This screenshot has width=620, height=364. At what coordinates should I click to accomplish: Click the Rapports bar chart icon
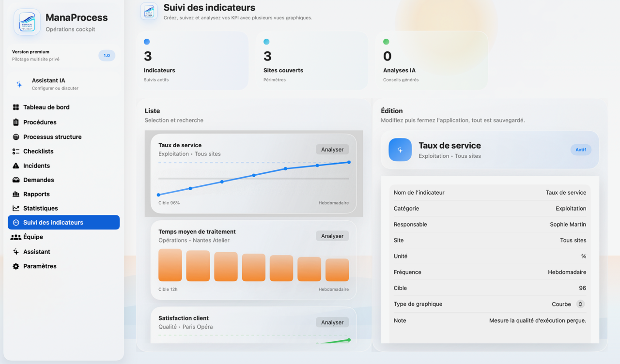click(16, 194)
